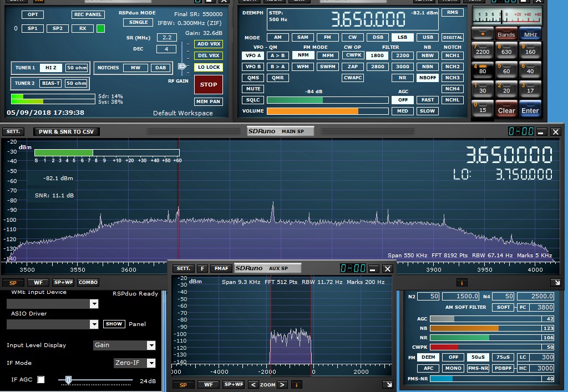Select the 2200 m band key
The width and height of the screenshot is (568, 392).
pyautogui.click(x=483, y=49)
